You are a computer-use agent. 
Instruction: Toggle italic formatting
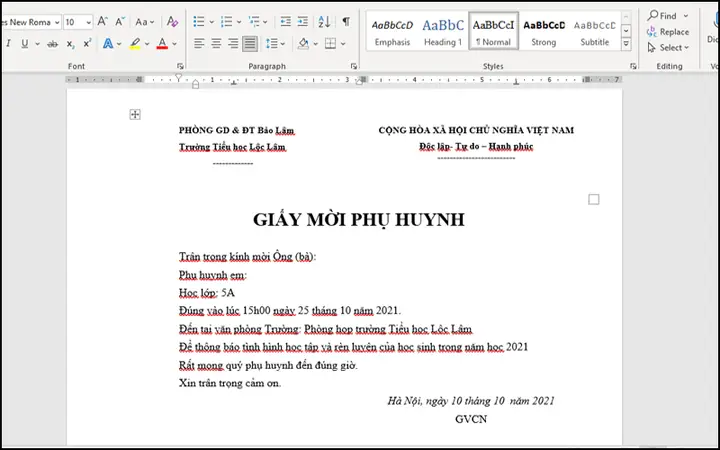[8, 44]
